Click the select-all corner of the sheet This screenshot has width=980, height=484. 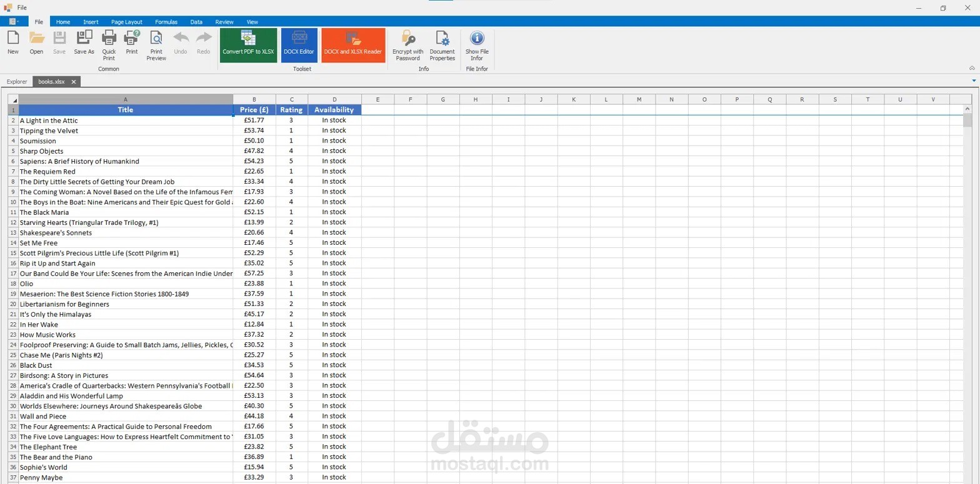13,99
